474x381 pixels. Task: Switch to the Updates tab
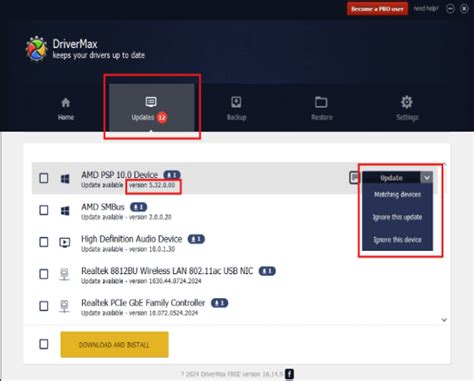(x=152, y=107)
